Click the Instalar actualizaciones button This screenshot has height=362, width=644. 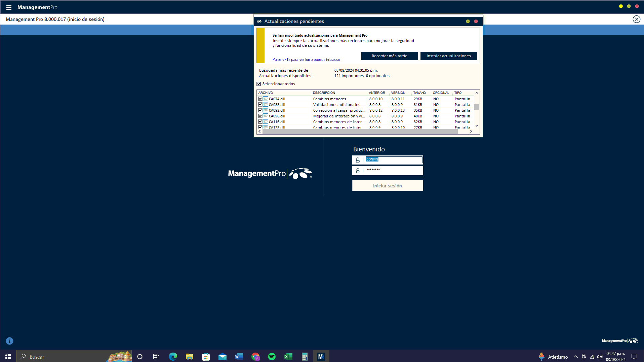pos(448,56)
